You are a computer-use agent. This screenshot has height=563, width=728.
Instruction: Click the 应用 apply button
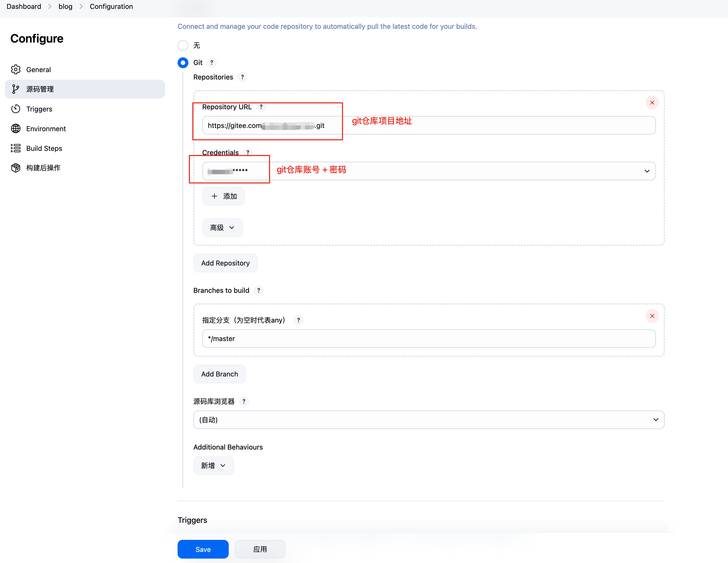260,549
